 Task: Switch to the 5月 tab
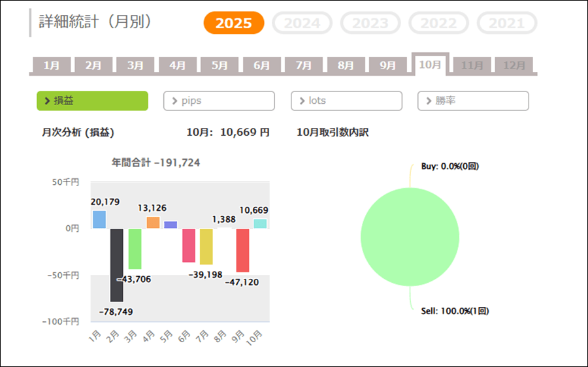coord(220,65)
